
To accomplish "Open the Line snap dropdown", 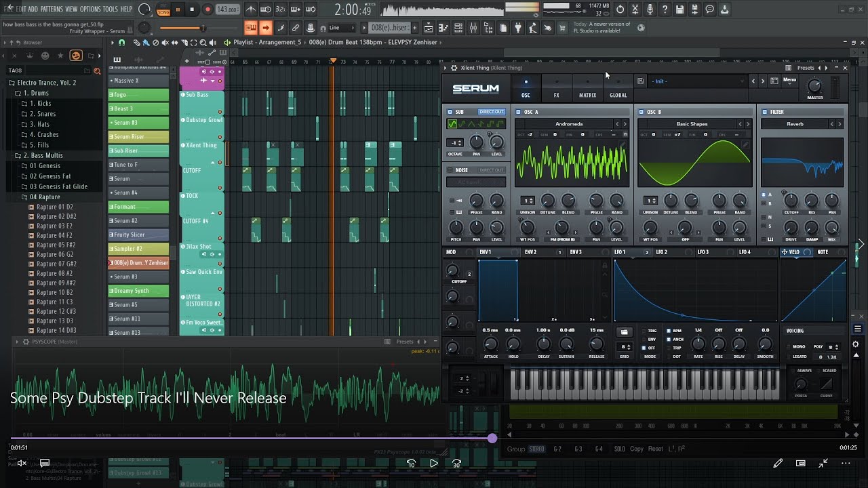I will [341, 28].
